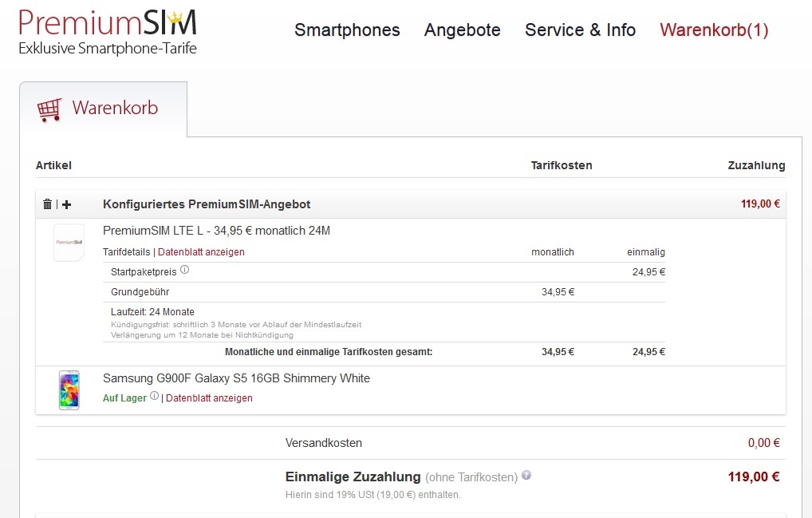This screenshot has height=518, width=812.
Task: Click the 'Zuzahlung' column header
Action: point(757,166)
